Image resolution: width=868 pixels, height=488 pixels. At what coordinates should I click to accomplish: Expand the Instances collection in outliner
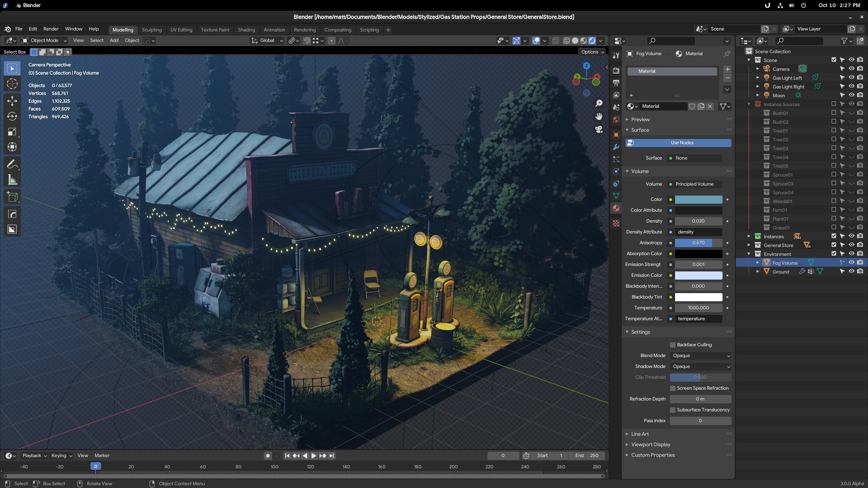point(749,236)
